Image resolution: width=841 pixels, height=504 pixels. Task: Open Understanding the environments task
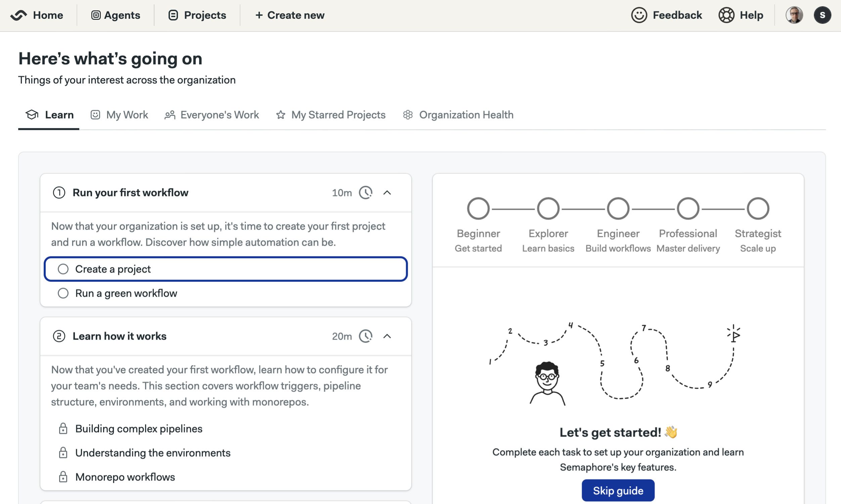[x=152, y=453]
